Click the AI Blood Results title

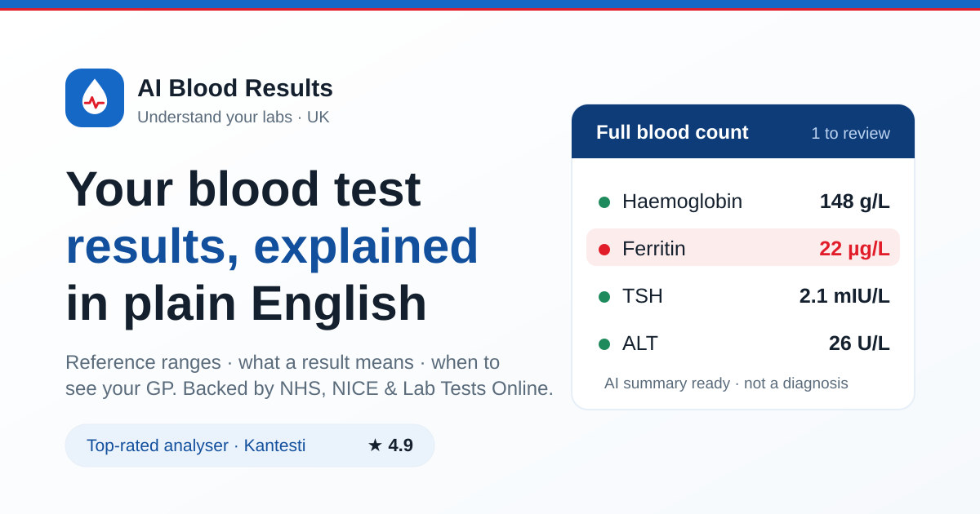point(235,88)
